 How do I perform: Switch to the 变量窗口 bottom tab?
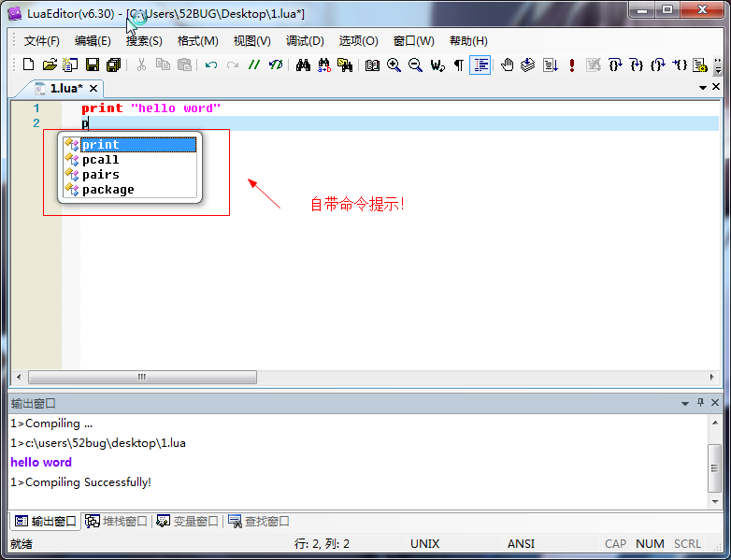(x=187, y=521)
